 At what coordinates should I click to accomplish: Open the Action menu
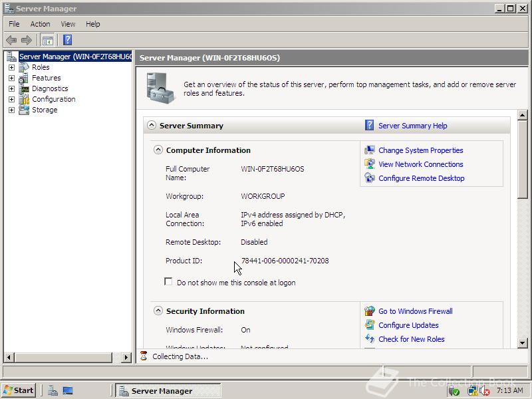coord(40,24)
